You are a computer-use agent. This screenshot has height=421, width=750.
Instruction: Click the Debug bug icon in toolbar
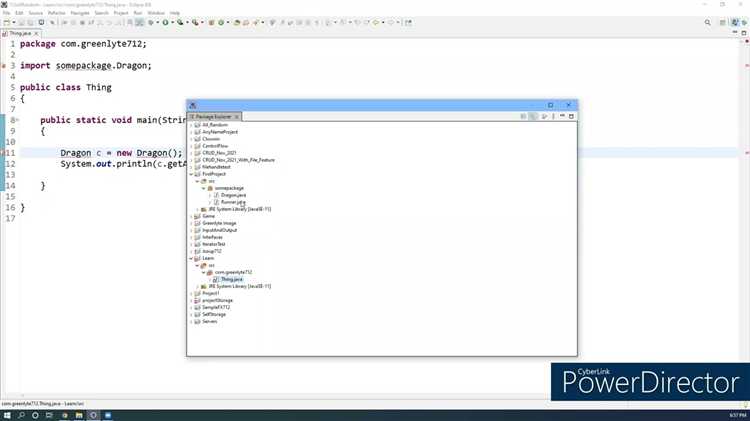tap(151, 22)
